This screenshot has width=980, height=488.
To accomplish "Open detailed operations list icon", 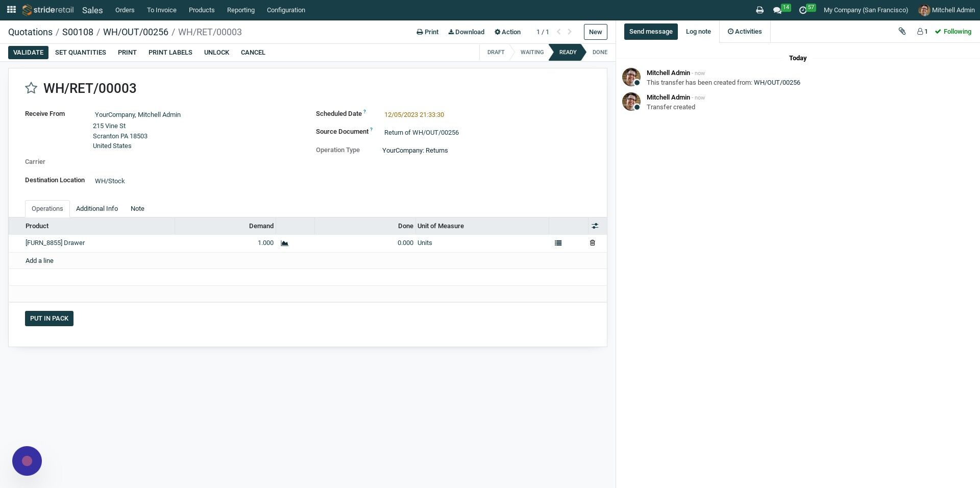I will 558,243.
